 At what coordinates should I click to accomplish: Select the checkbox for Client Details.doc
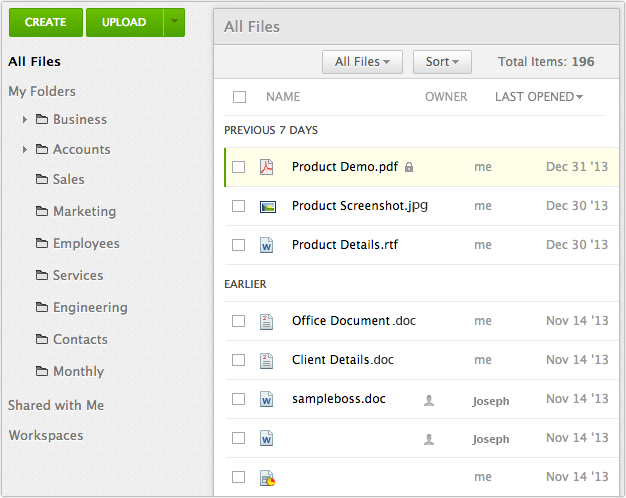(x=239, y=360)
